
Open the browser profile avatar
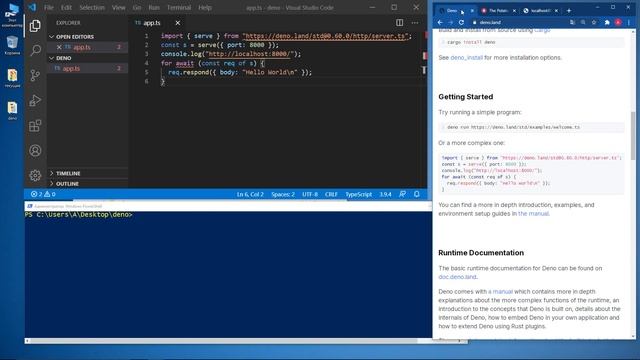pos(618,22)
